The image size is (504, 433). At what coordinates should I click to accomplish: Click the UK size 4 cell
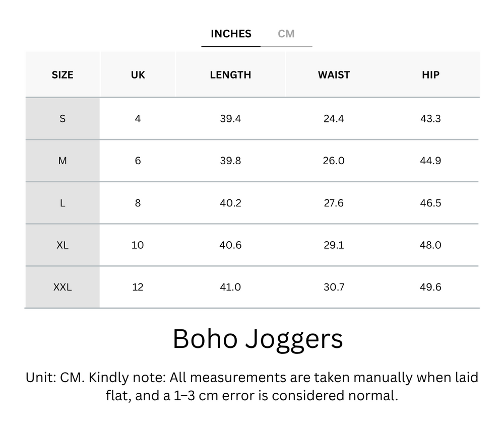[x=138, y=118]
